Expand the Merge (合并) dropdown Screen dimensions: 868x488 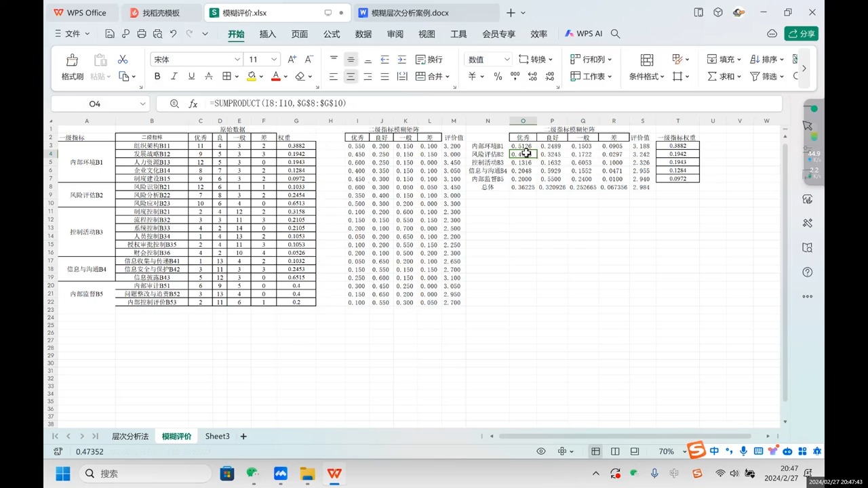click(x=448, y=77)
